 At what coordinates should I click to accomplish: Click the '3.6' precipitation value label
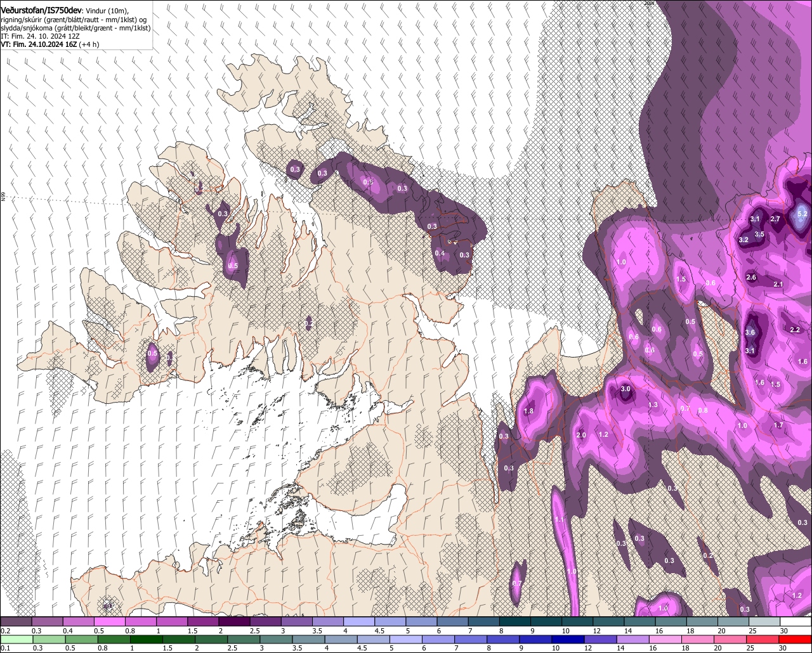point(750,333)
